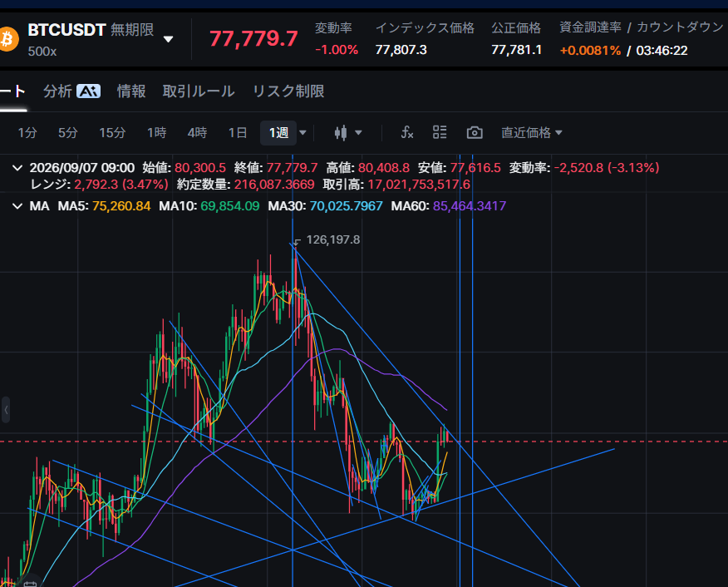The image size is (728, 587).
Task: Click the MA10 value 69,854.09
Action: pyautogui.click(x=230, y=205)
